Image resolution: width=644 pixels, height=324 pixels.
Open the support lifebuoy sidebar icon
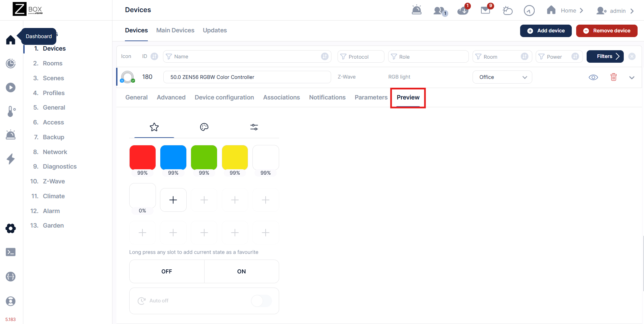pos(11,301)
